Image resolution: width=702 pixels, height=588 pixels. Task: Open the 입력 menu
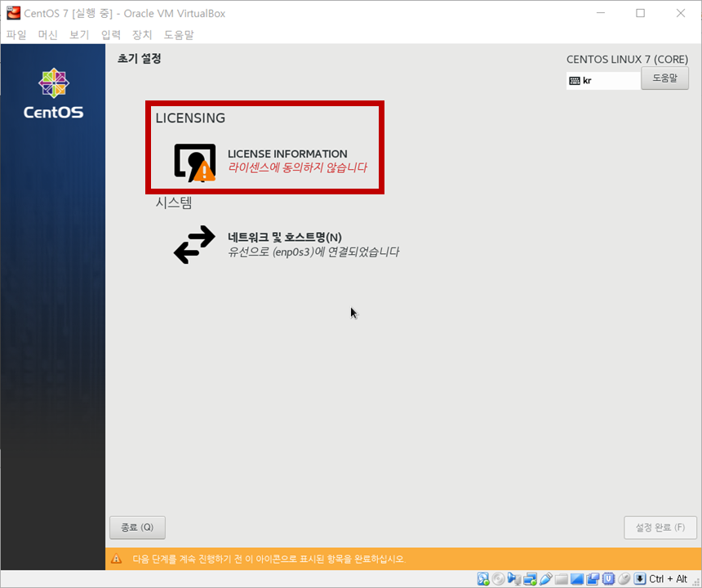click(x=110, y=34)
